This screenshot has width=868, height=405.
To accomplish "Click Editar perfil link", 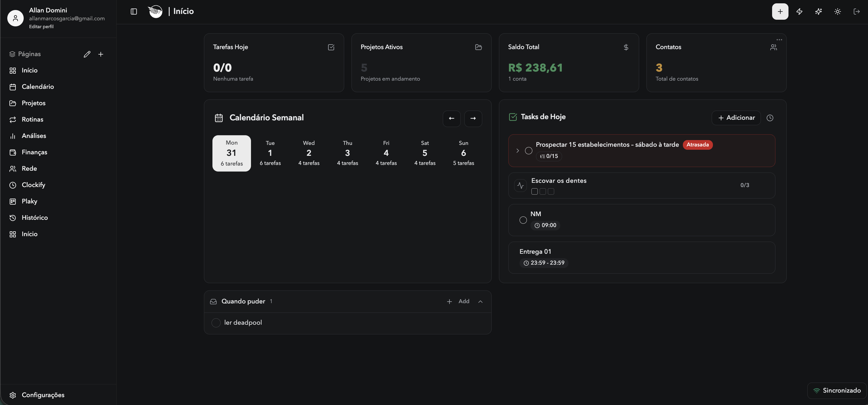I will tap(41, 27).
